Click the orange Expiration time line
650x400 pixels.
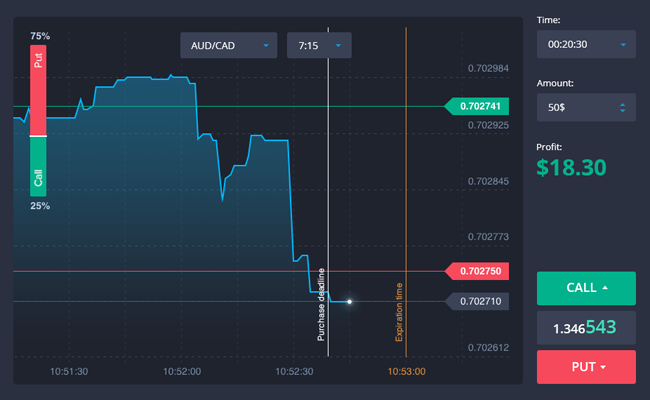point(406,192)
